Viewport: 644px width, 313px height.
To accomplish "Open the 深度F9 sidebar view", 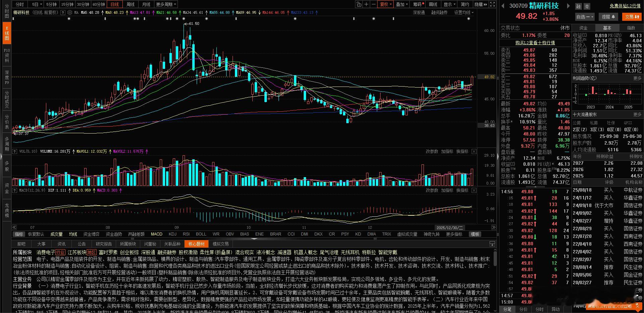I will point(7,77).
